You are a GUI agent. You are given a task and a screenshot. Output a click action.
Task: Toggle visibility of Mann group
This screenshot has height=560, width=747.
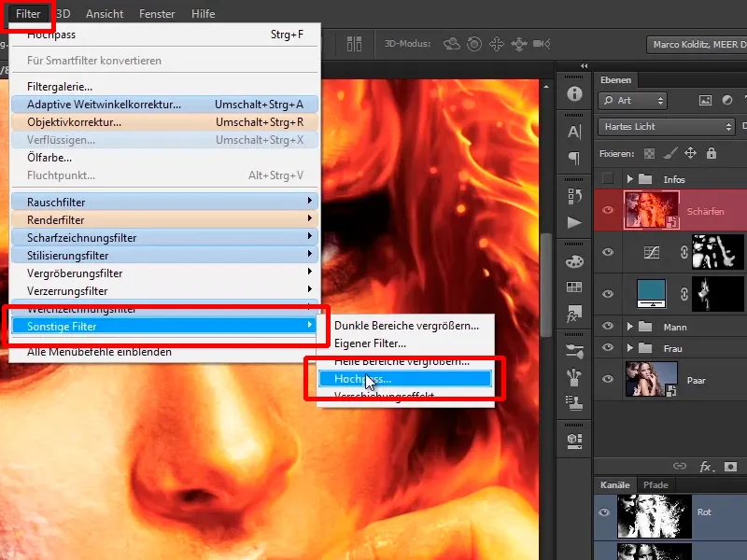608,326
